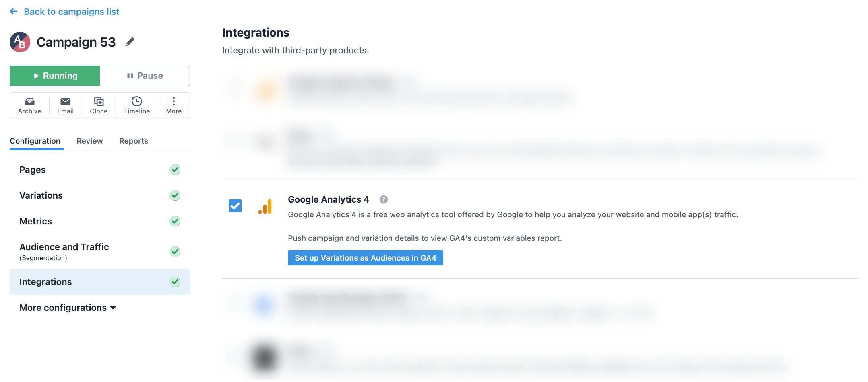Click the Google Analytics 4 logo
Screen dimensions: 868x382
(265, 206)
